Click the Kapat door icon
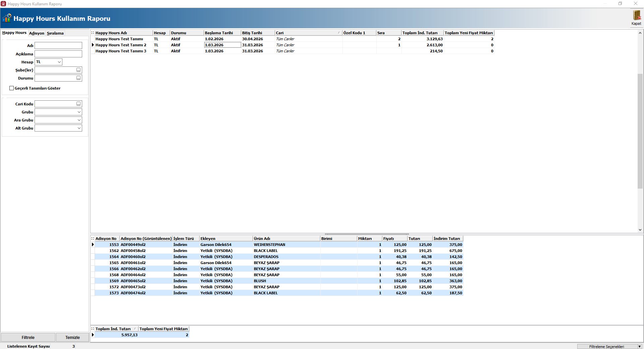This screenshot has width=644, height=349. click(636, 16)
